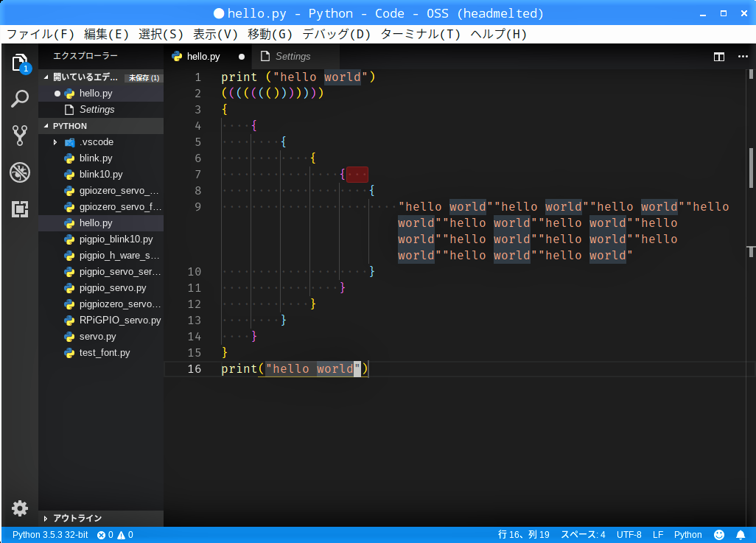The height and width of the screenshot is (543, 756).
Task: Collapse the open editors section
Action: 46,77
